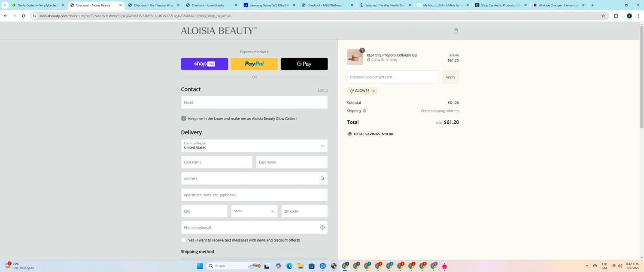Click the Log in link
Screen dimensions: 644x272
tap(322, 90)
